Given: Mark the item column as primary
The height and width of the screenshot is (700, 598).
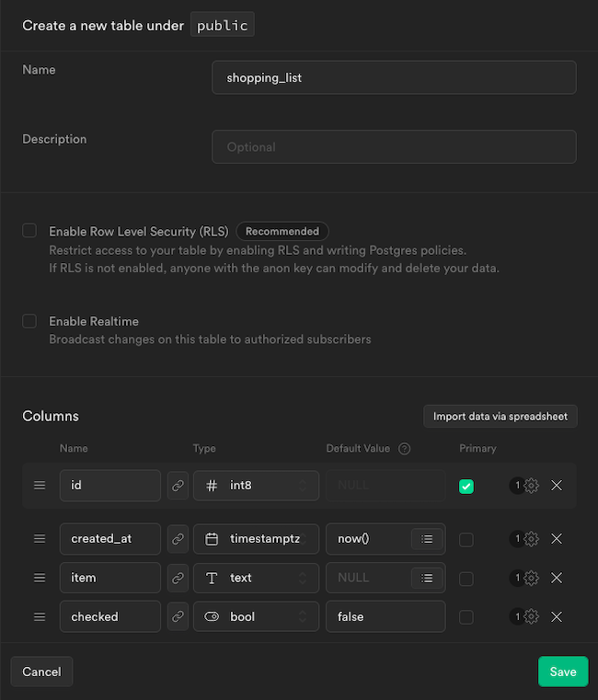Looking at the screenshot, I should click(x=466, y=578).
